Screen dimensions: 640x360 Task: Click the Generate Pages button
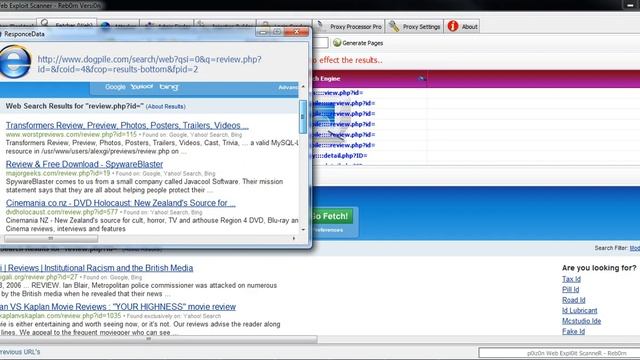(x=358, y=43)
